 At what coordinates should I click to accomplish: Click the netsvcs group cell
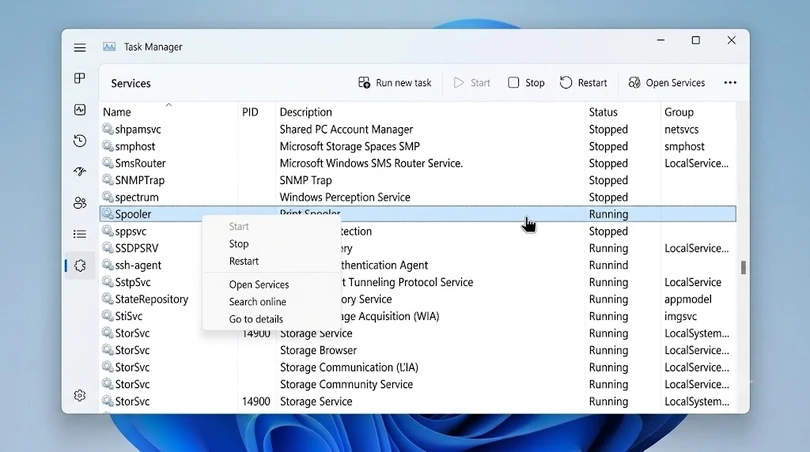(681, 129)
